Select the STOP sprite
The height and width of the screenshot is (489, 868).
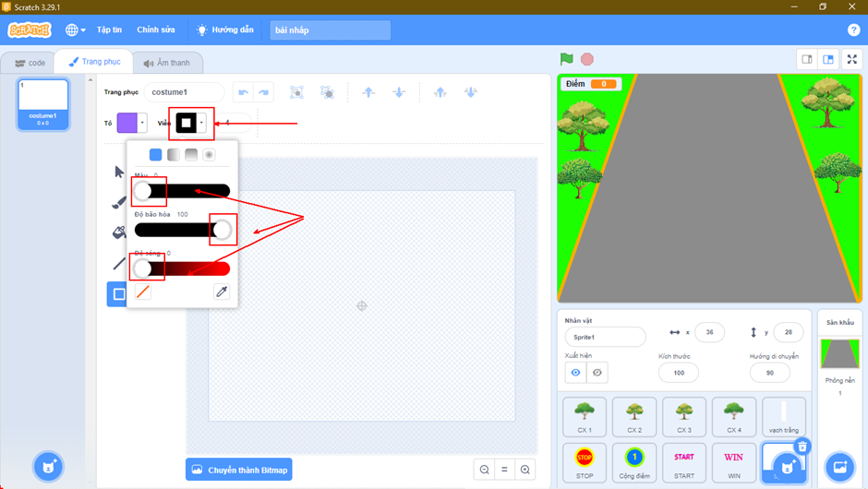click(x=585, y=462)
